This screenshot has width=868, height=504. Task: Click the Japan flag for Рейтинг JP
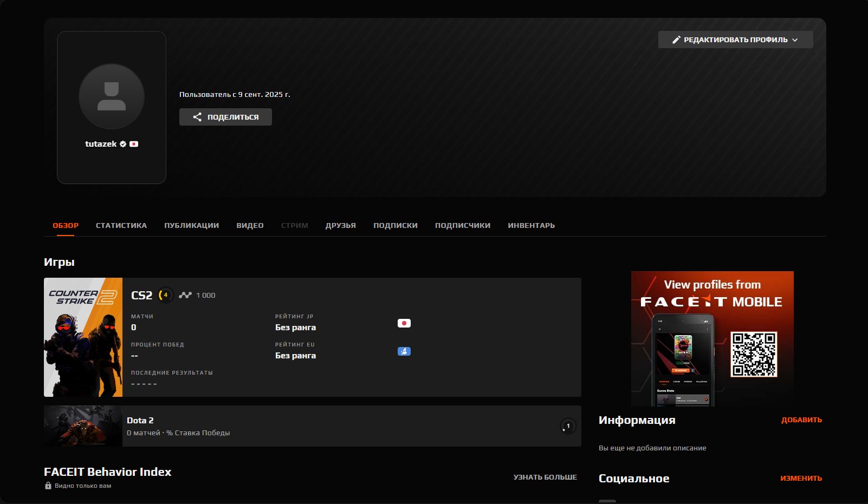pyautogui.click(x=404, y=323)
